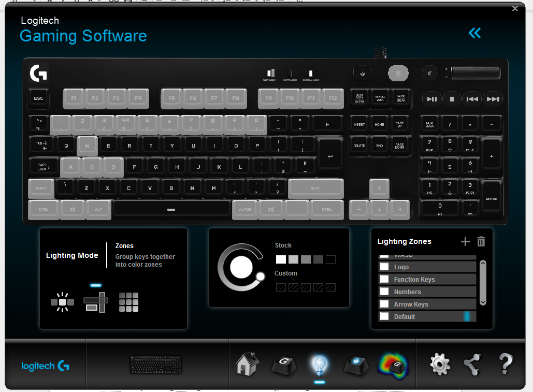This screenshot has height=392, width=533.
Task: Toggle the Arrow Keys zone checkbox
Action: pos(384,304)
